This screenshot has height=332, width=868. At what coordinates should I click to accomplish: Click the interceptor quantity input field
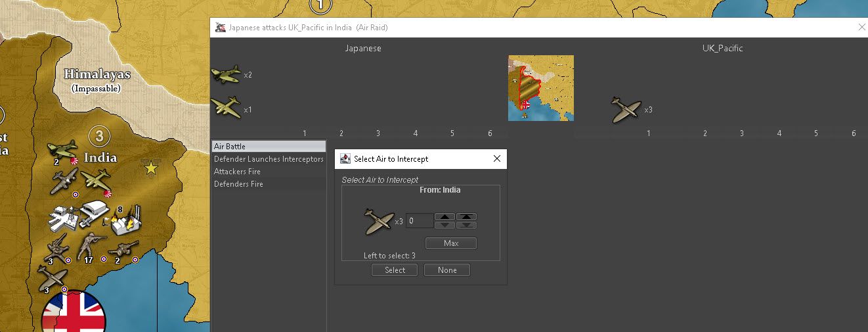(x=419, y=221)
